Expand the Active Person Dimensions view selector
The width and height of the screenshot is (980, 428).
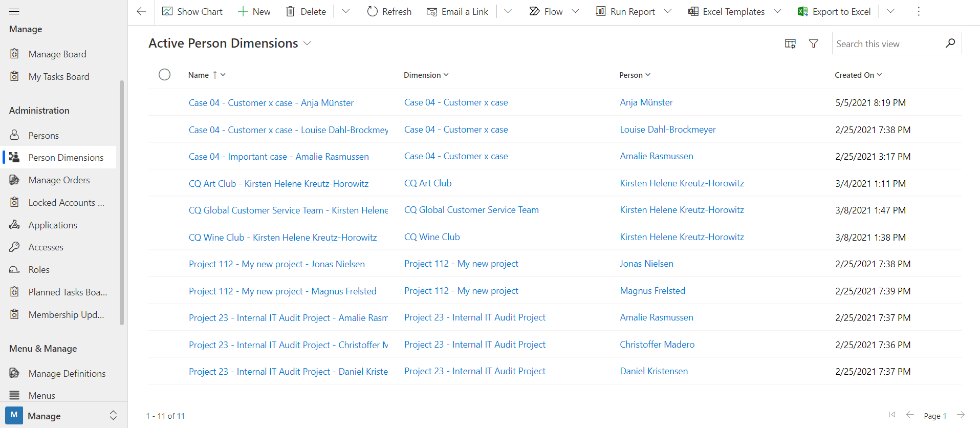[x=307, y=44]
